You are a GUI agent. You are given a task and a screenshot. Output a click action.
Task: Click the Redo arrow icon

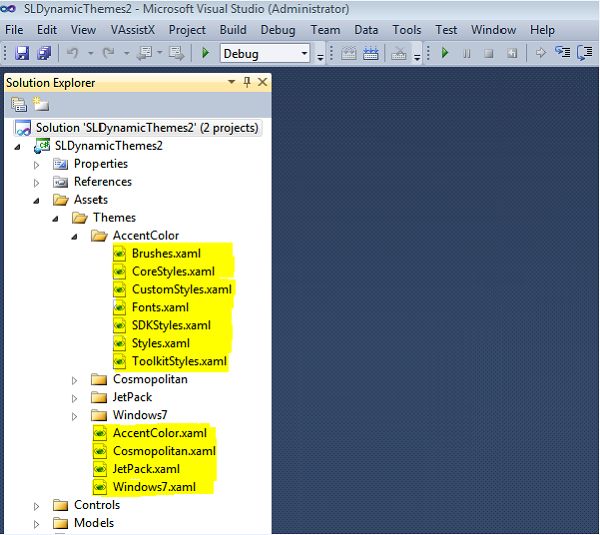[x=108, y=53]
